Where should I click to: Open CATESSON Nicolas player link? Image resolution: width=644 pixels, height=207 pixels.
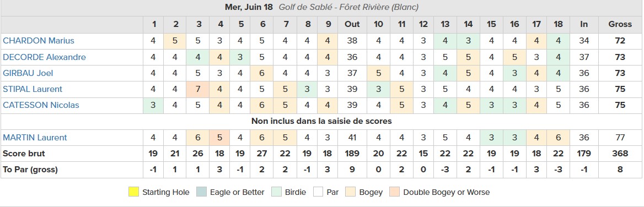click(x=41, y=105)
